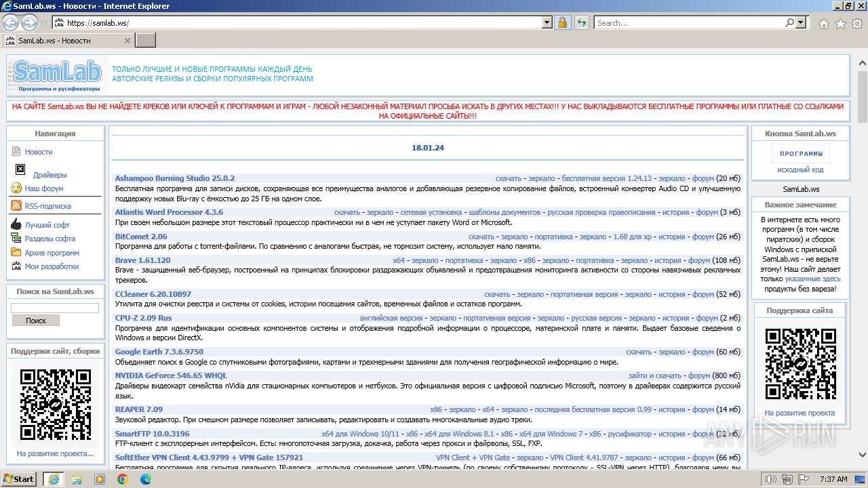
Task: Open the recent pages dropdown next to Forward
Action: (x=44, y=22)
